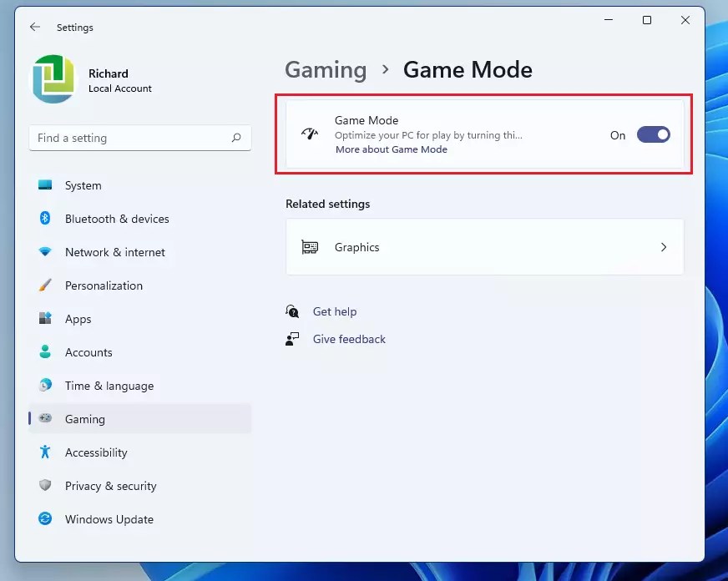728x581 pixels.
Task: Select the System icon in the sidebar
Action: point(44,185)
